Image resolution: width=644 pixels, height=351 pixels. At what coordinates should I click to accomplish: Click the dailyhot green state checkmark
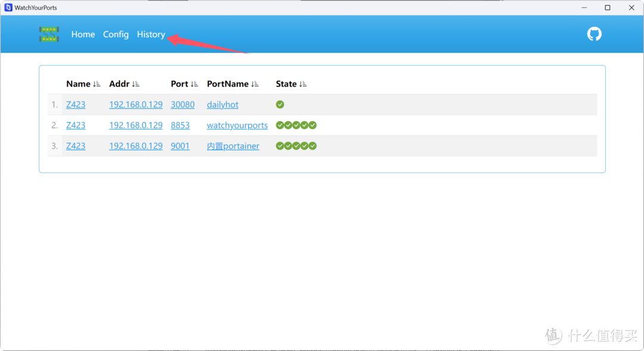pos(280,104)
